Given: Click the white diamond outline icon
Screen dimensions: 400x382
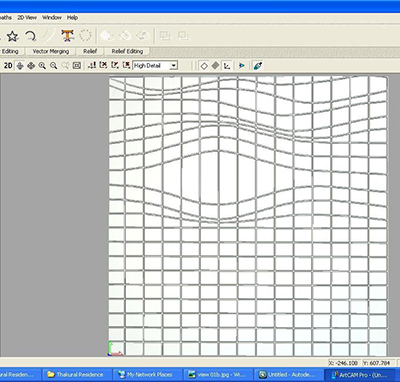Looking at the screenshot, I should coord(204,66).
